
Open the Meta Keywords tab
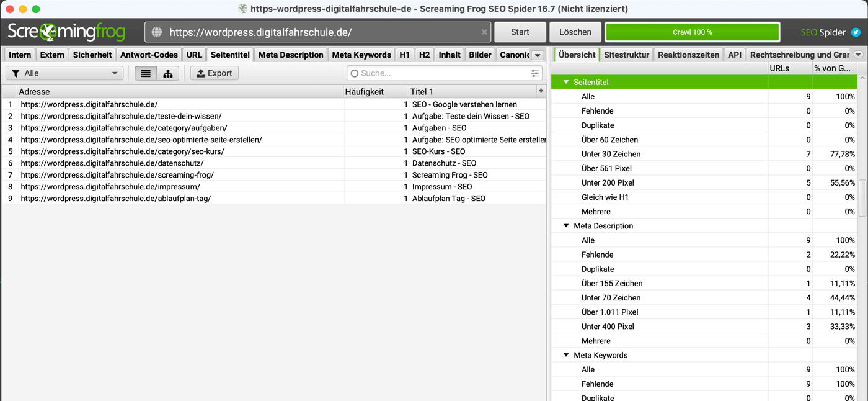(x=361, y=55)
